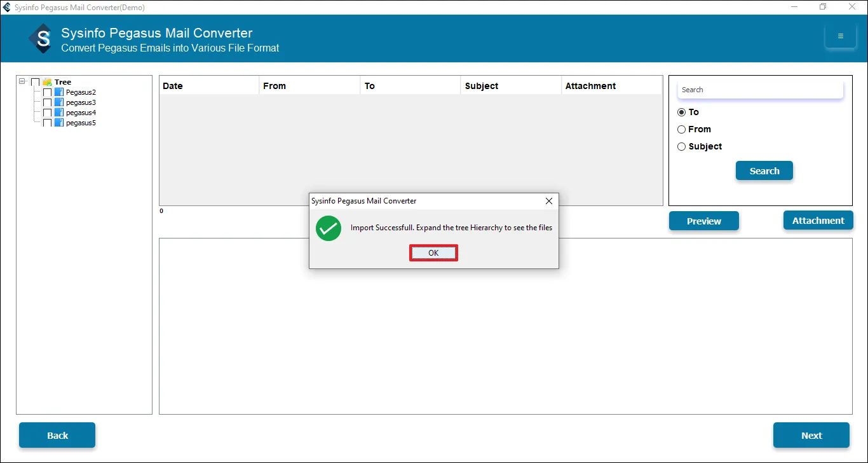Select the pegasus3 tree item label

[x=81, y=102]
